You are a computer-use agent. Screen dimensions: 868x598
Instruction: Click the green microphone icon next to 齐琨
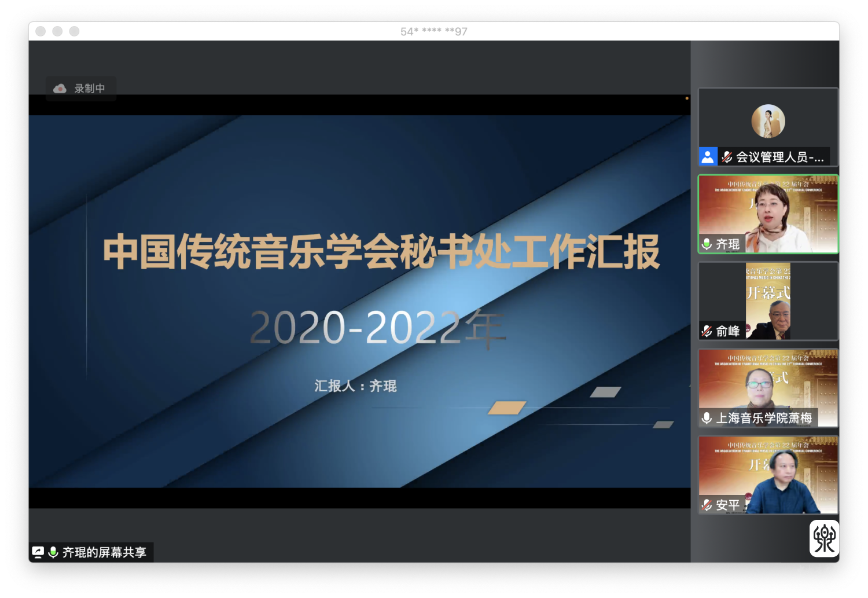coord(707,244)
